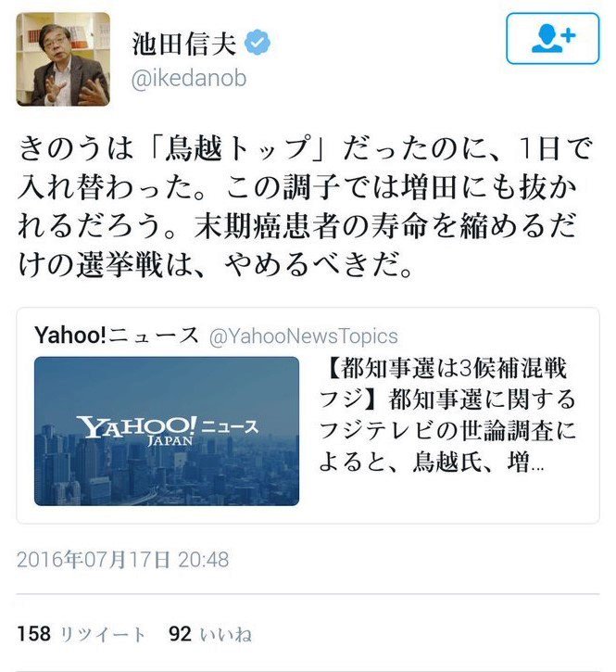Click the いいね label
Image resolution: width=616 pixels, height=672 pixels.
click(226, 634)
